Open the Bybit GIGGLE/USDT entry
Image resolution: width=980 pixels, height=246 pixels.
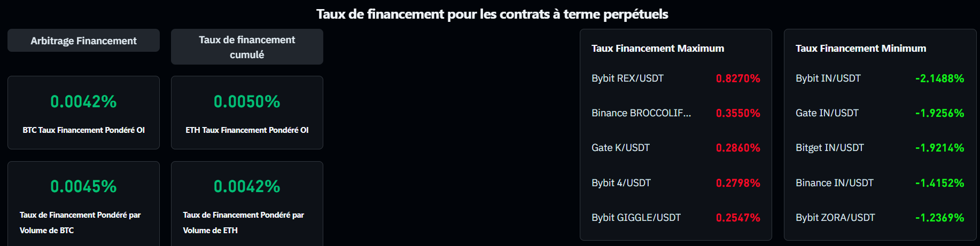point(636,218)
